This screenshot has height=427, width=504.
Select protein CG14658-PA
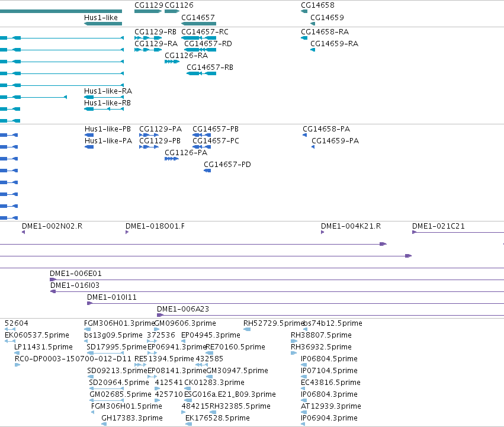pyautogui.click(x=326, y=129)
